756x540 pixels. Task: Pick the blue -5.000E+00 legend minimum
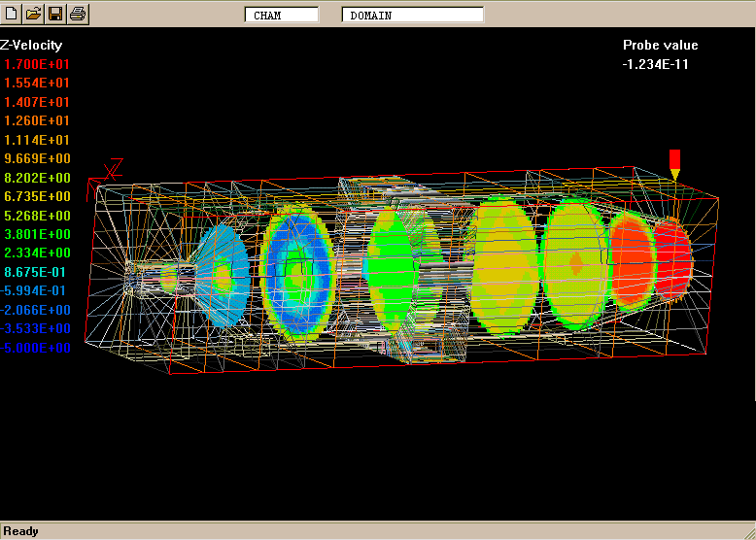[35, 348]
